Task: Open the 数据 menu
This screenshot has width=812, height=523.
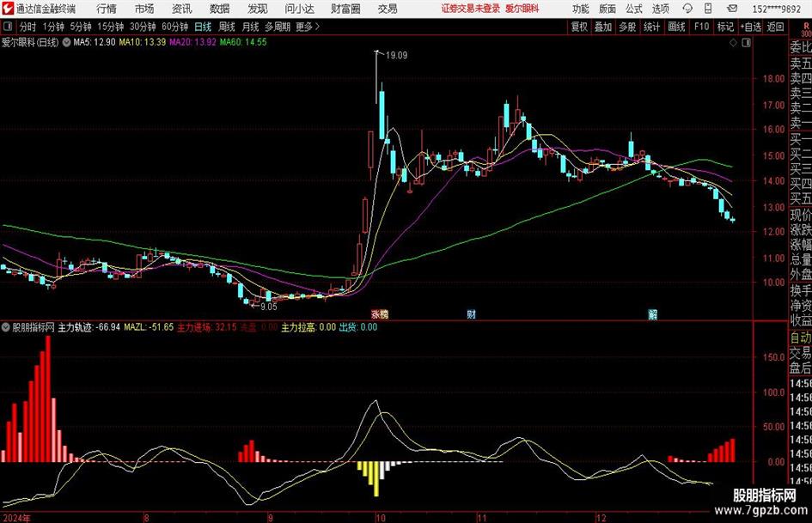Action: coord(220,9)
